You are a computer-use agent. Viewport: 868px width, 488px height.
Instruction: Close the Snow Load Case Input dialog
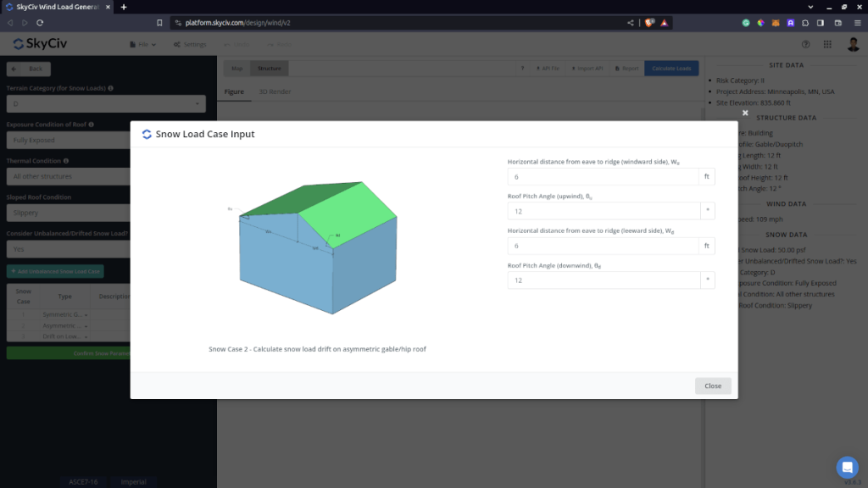tap(713, 385)
